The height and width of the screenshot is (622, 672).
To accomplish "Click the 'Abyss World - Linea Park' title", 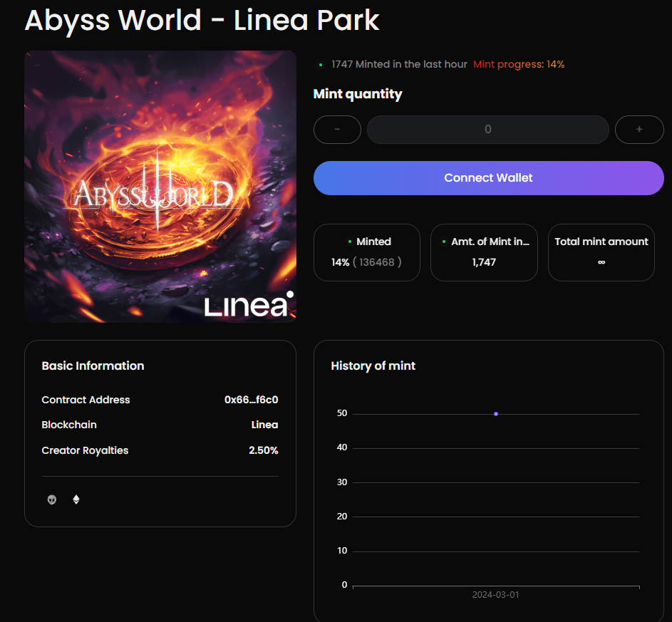I will coord(202,20).
